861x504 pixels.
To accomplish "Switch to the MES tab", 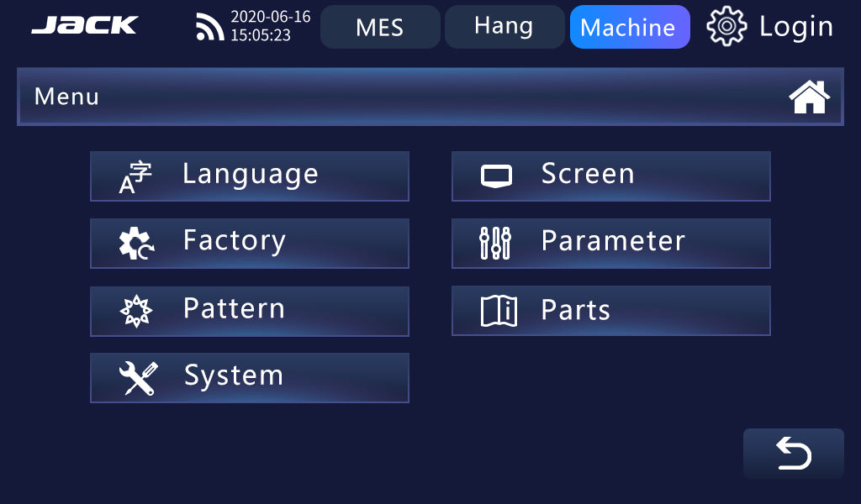I will (380, 28).
